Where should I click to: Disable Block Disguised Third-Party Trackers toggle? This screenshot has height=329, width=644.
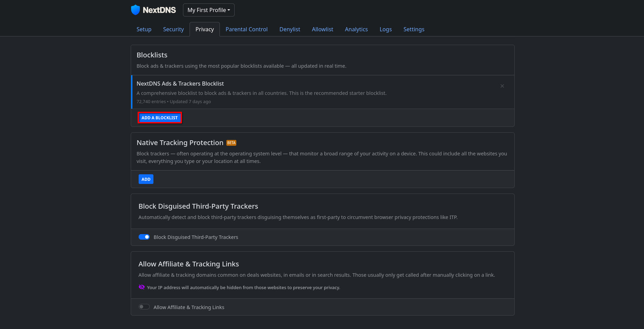(x=144, y=237)
